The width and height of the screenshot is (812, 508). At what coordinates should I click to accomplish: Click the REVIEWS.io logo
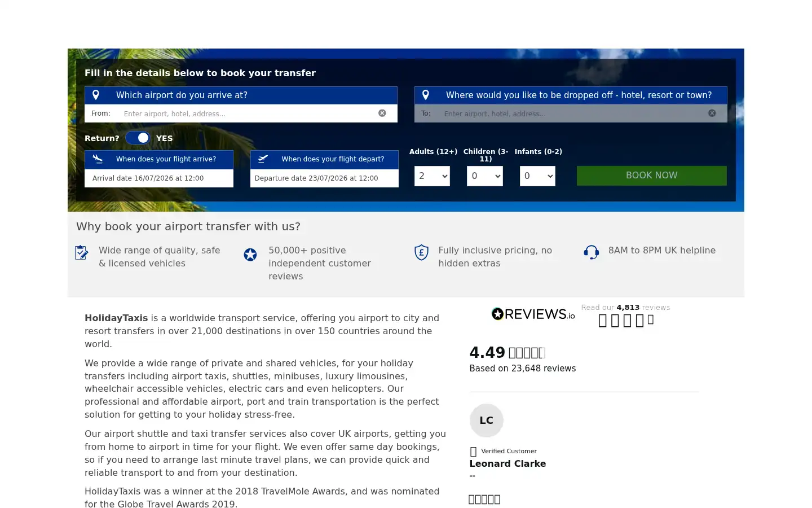point(533,314)
